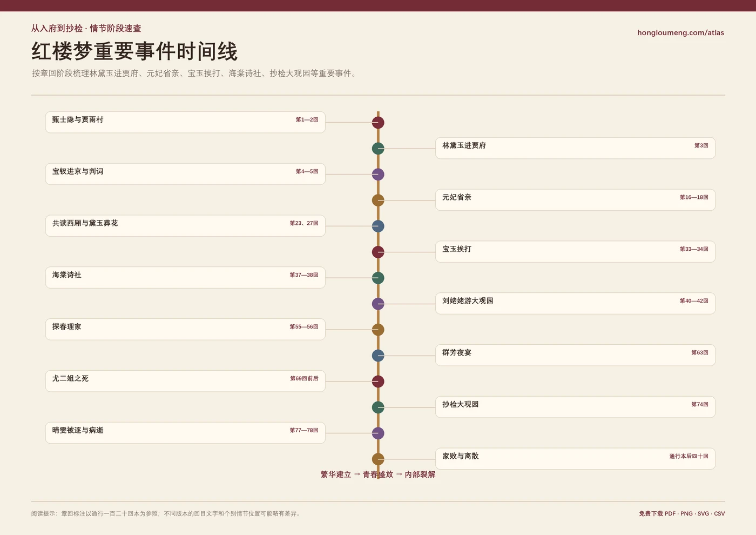Image resolution: width=756 pixels, height=535 pixels.
Task: Open the 宝玉挨打 event card
Action: click(x=575, y=252)
